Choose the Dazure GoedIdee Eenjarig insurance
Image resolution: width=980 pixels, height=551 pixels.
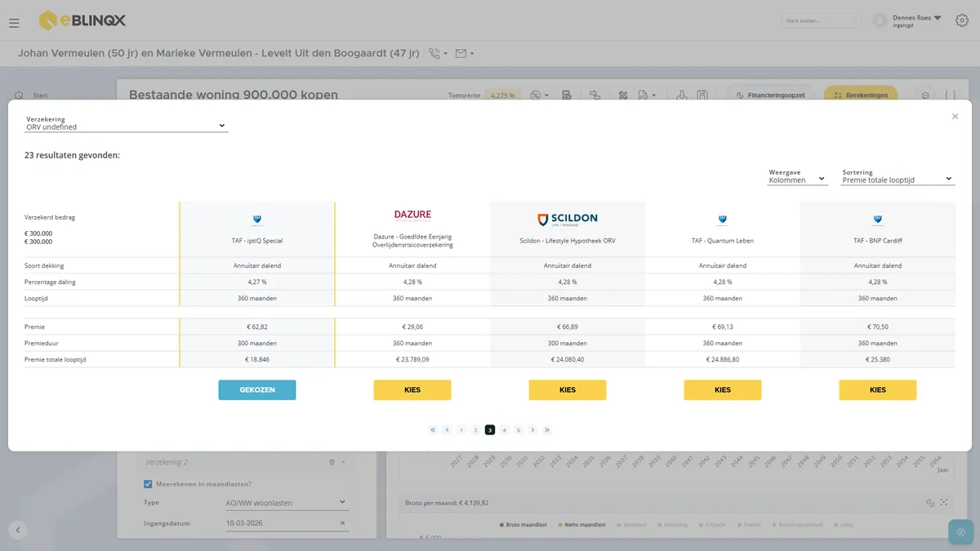pyautogui.click(x=412, y=390)
